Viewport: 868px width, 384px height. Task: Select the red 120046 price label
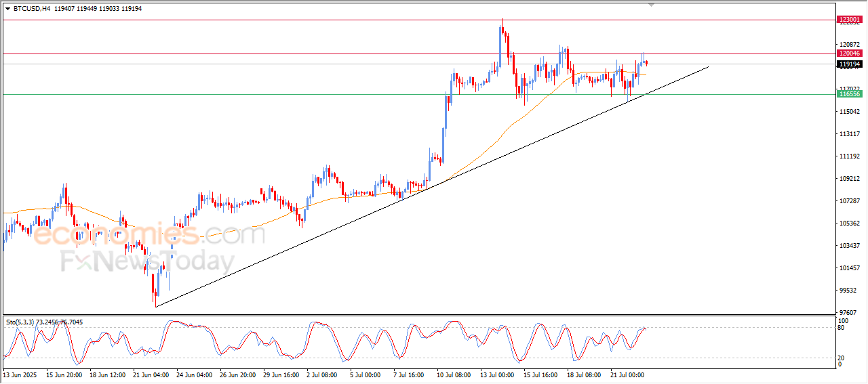pyautogui.click(x=849, y=54)
